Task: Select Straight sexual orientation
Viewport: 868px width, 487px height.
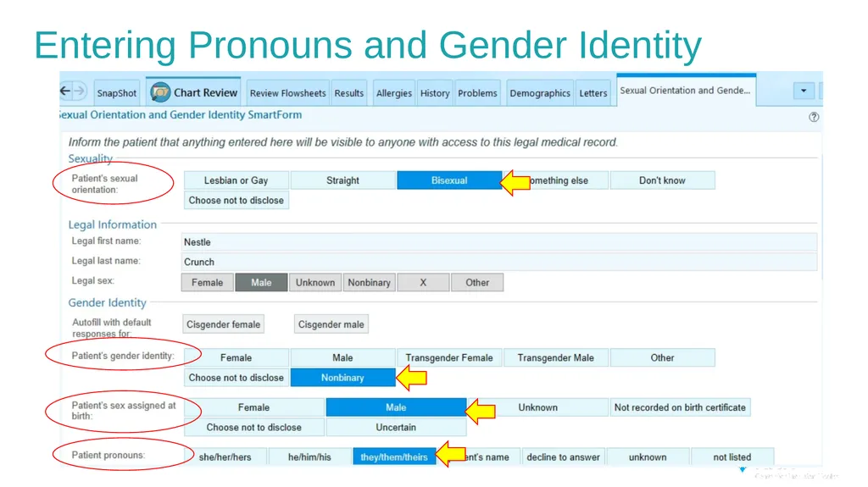Action: [x=342, y=180]
